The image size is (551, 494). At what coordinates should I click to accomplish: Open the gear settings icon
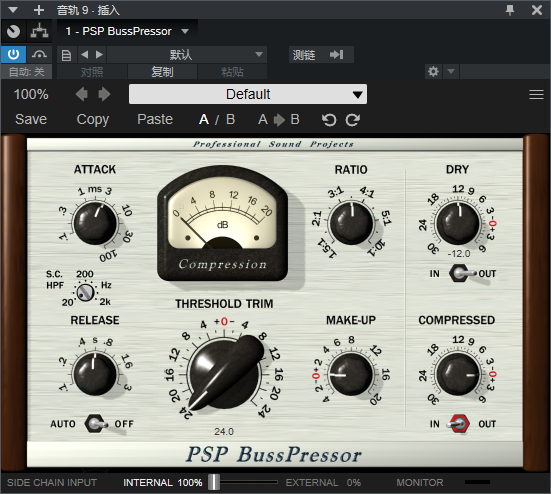point(433,72)
